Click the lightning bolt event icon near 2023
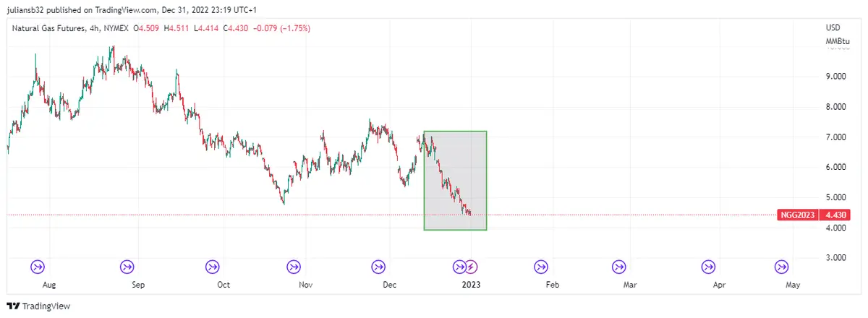This screenshot has width=868, height=318. click(x=471, y=267)
